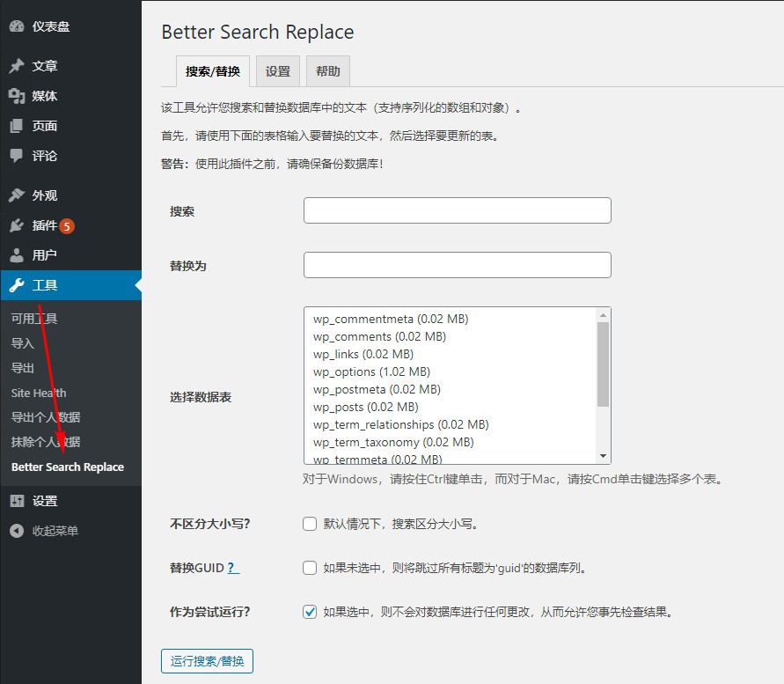Click the GUID help question mark link
The height and width of the screenshot is (684, 784).
pyautogui.click(x=233, y=568)
